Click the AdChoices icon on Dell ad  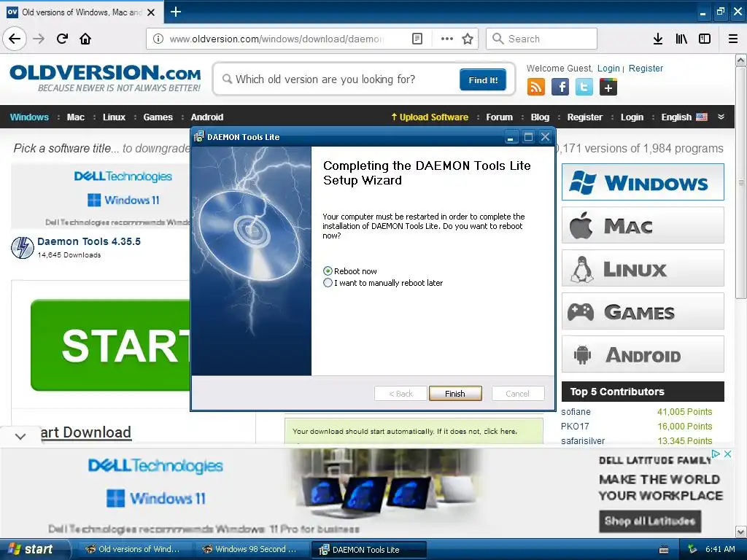pyautogui.click(x=716, y=454)
